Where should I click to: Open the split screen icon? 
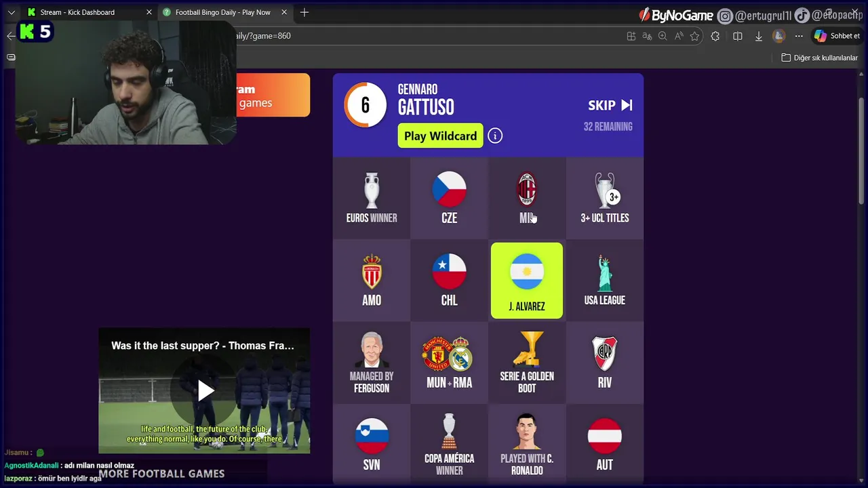738,36
